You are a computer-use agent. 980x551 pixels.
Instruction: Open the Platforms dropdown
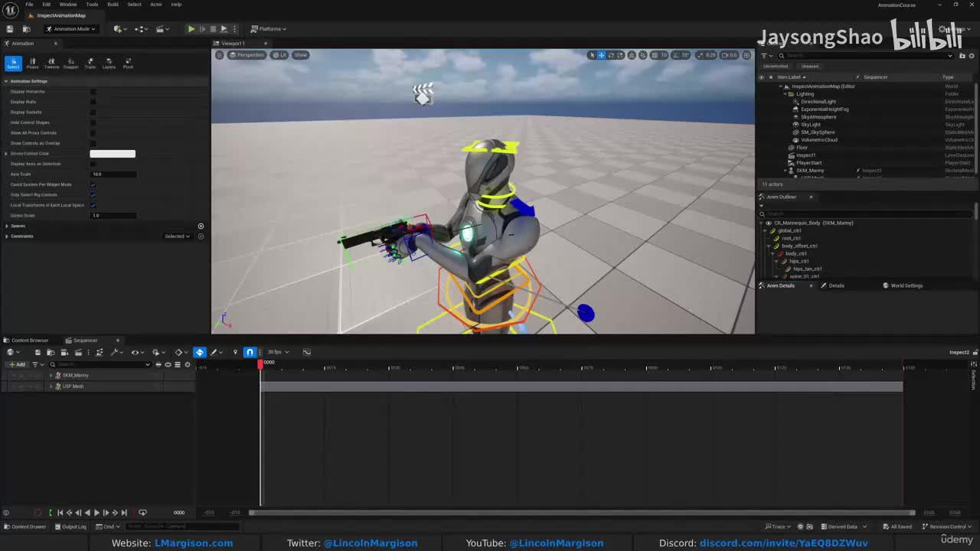coord(269,29)
